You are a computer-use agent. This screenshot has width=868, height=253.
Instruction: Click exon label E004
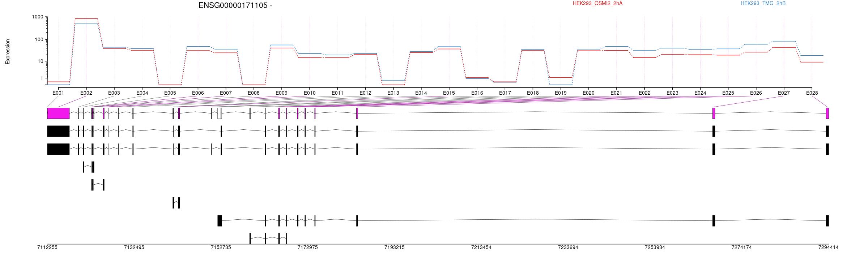pos(142,93)
